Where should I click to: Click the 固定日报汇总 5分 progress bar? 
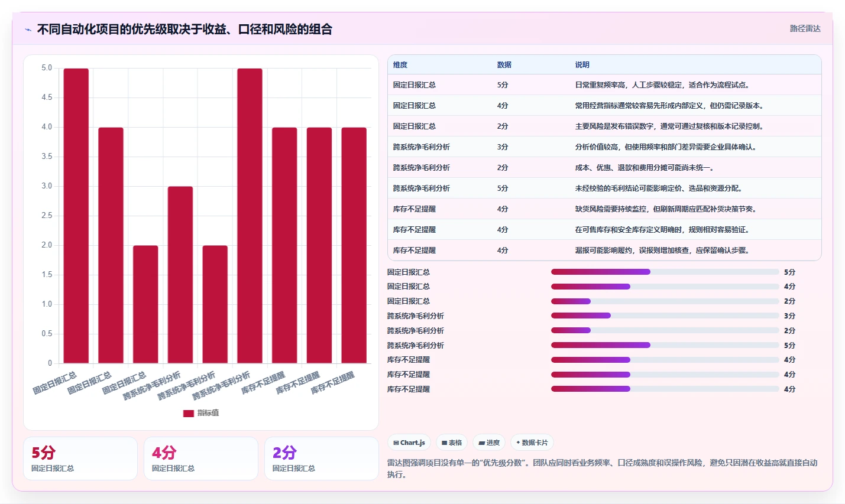[665, 272]
